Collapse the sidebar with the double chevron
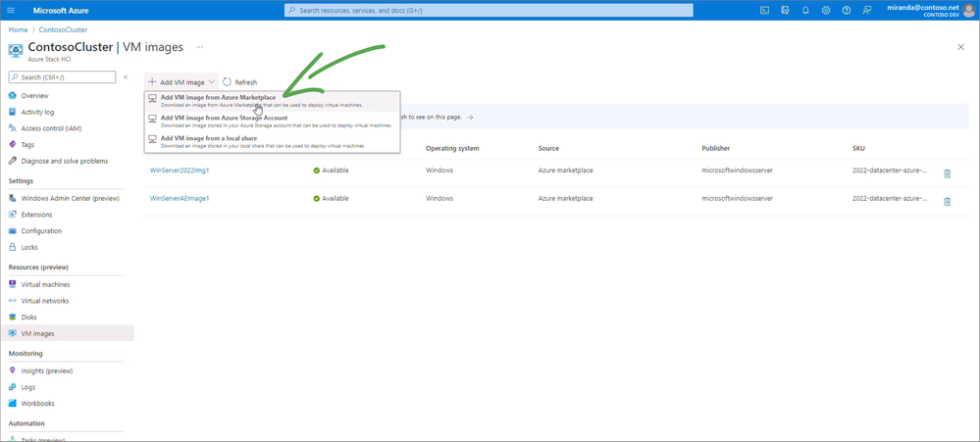 [x=125, y=76]
